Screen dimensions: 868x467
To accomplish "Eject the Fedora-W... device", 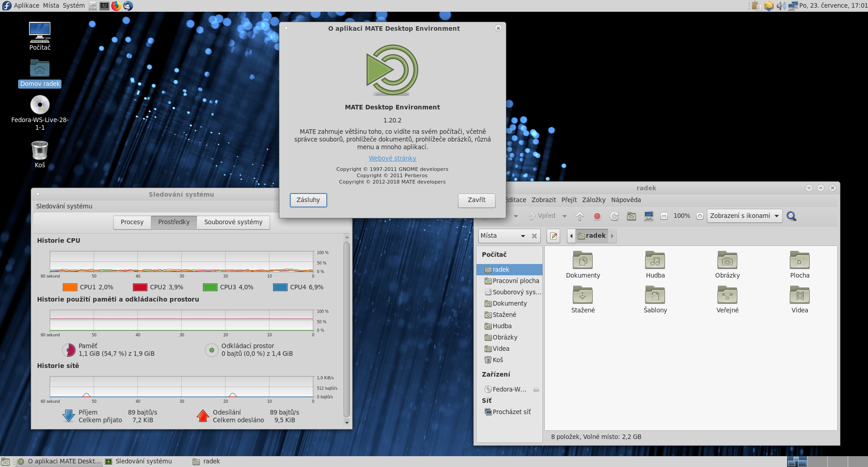I will point(536,389).
